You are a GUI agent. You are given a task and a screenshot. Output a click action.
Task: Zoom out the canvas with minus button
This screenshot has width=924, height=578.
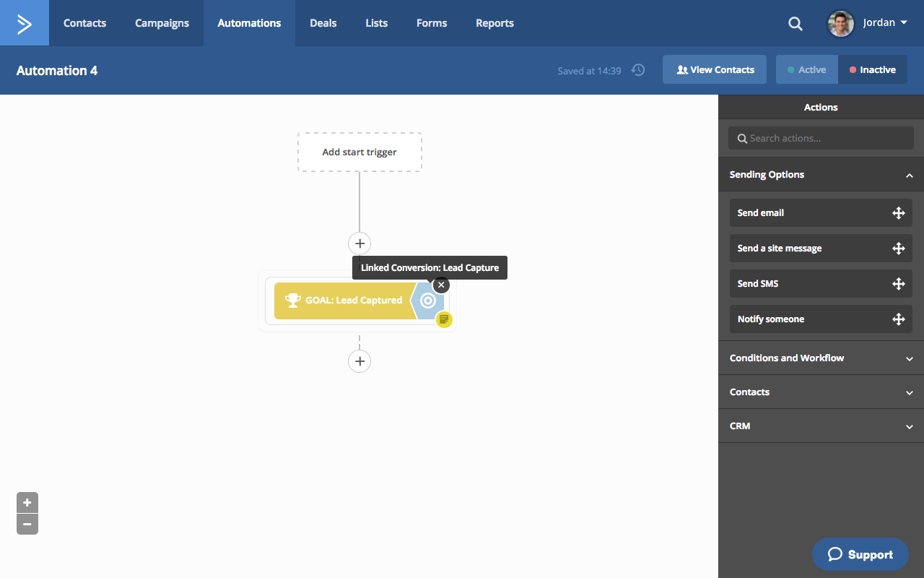coord(27,524)
